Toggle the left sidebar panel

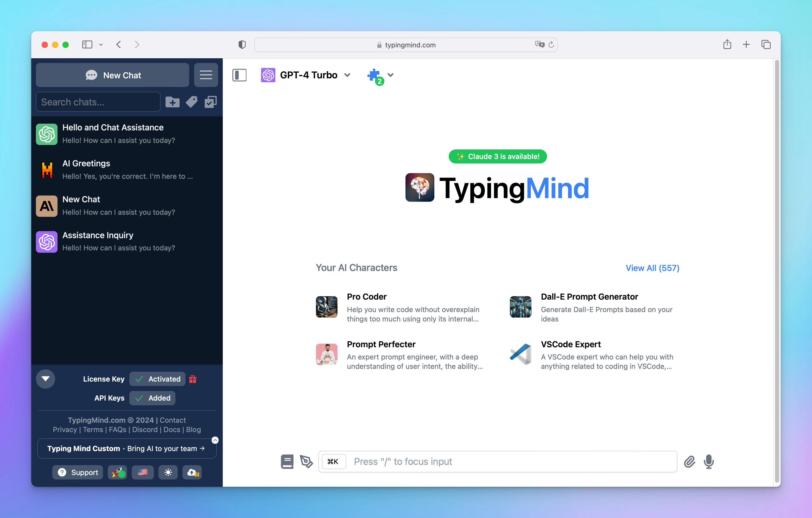[240, 75]
